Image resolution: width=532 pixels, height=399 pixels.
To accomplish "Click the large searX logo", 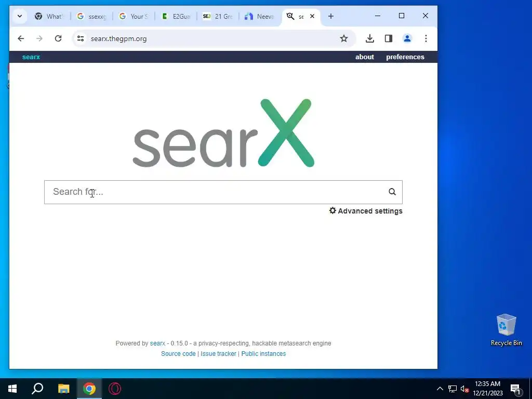I will (223, 133).
